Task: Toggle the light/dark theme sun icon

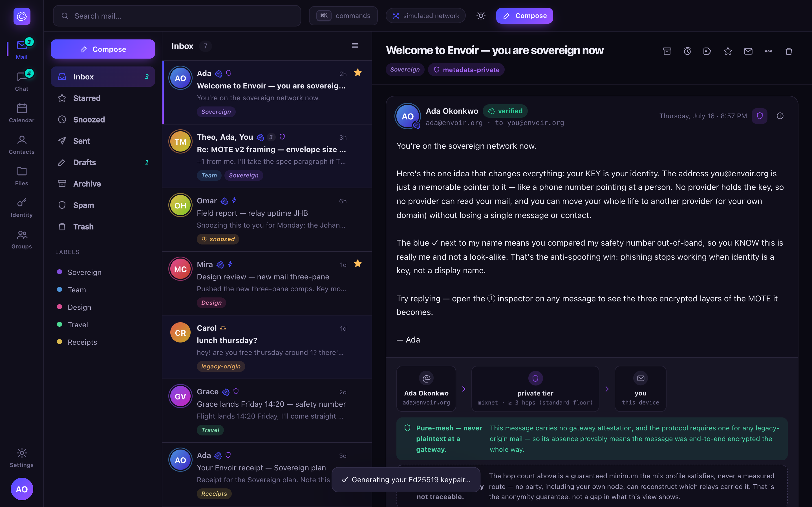Action: pyautogui.click(x=481, y=16)
